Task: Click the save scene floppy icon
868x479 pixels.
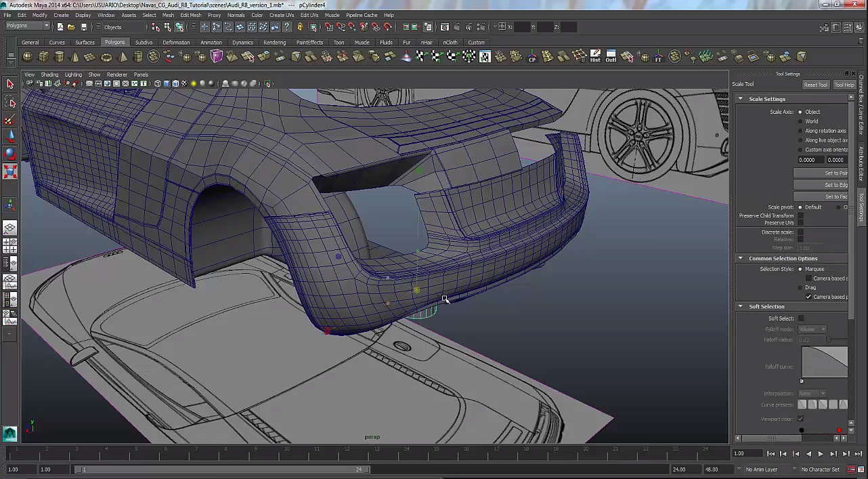Action: (83, 27)
